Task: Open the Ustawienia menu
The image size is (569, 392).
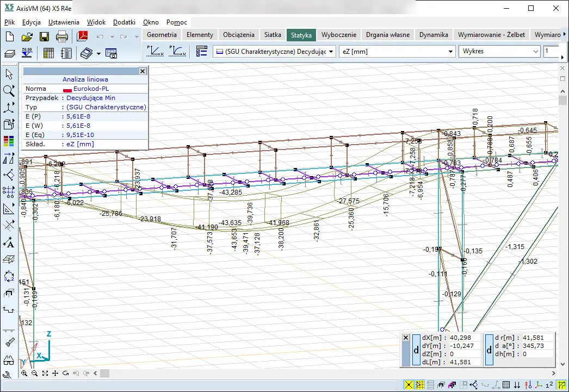Action: [64, 22]
